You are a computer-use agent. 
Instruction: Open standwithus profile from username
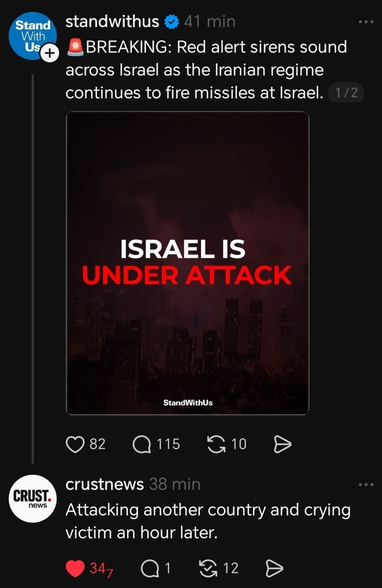tap(112, 21)
